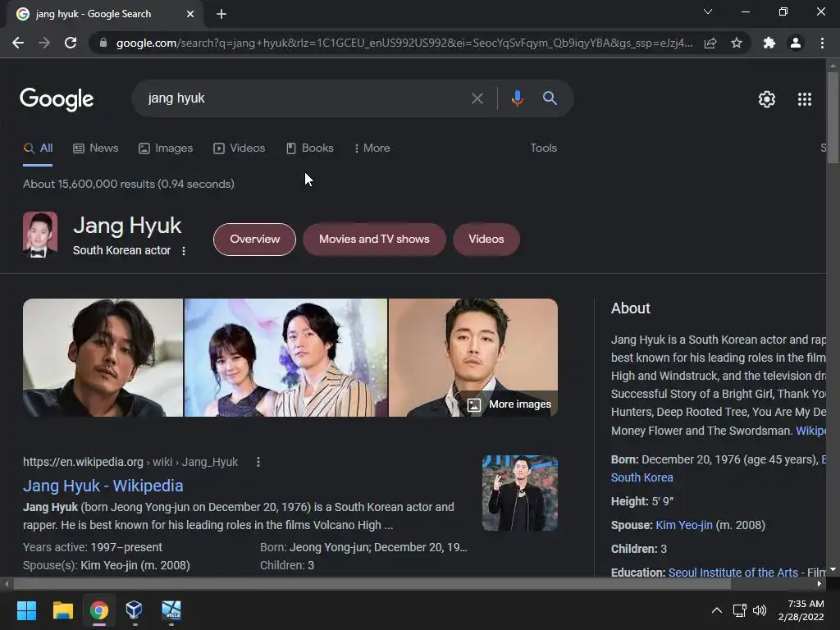Image resolution: width=840 pixels, height=630 pixels.
Task: Click the horizontal scrollbar right arrow
Action: point(819,584)
